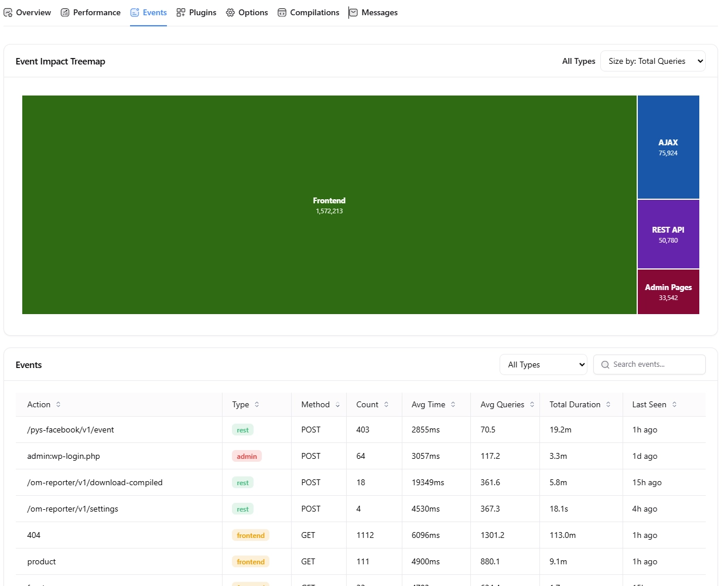728x586 pixels.
Task: Click the Events calendar icon
Action: (134, 12)
